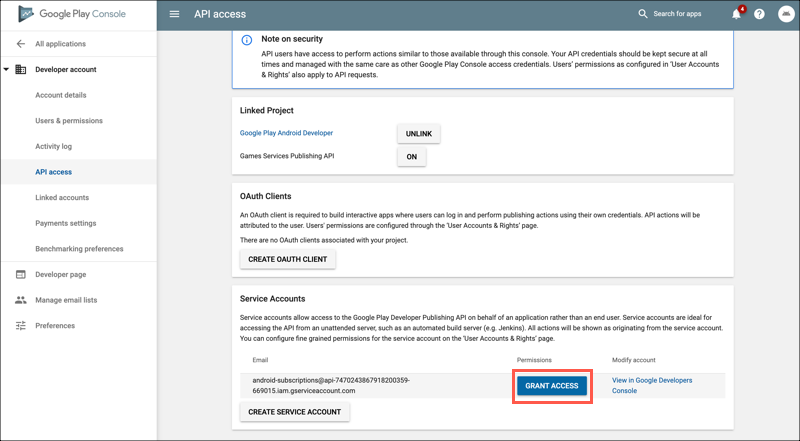Click the user account avatar
Screen dimensions: 800x441
pyautogui.click(x=785, y=14)
